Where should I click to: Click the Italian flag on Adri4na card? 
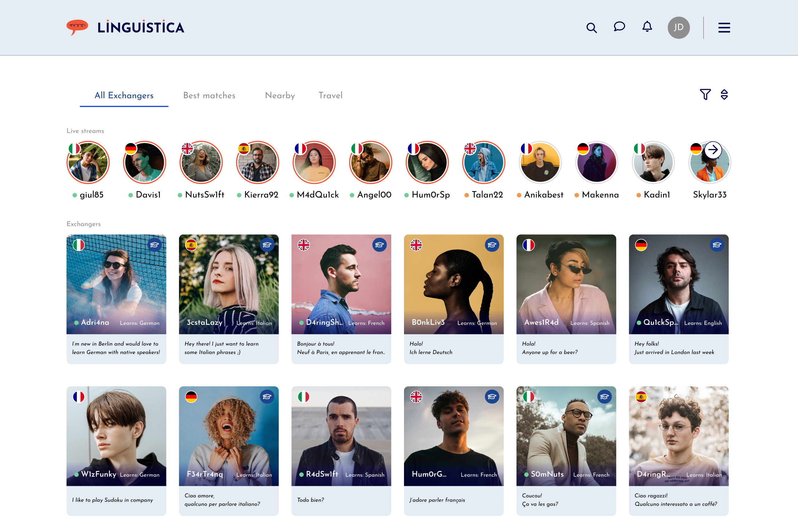[x=79, y=245]
